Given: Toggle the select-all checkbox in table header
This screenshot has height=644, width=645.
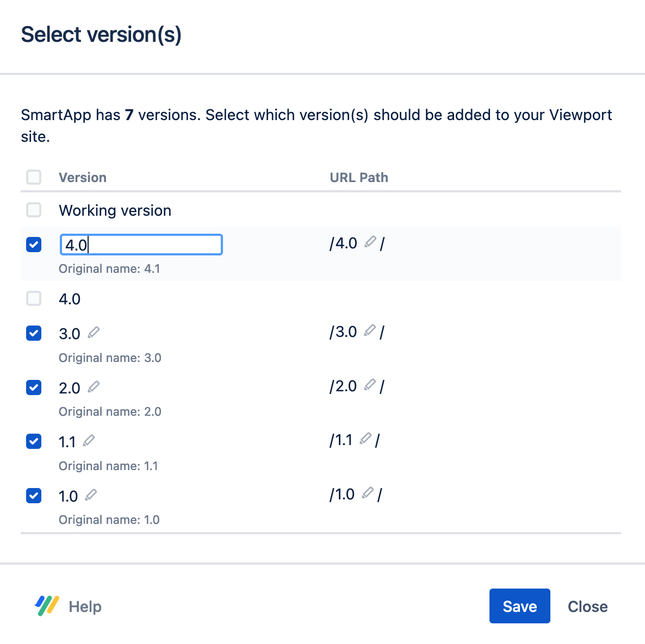Looking at the screenshot, I should [34, 177].
